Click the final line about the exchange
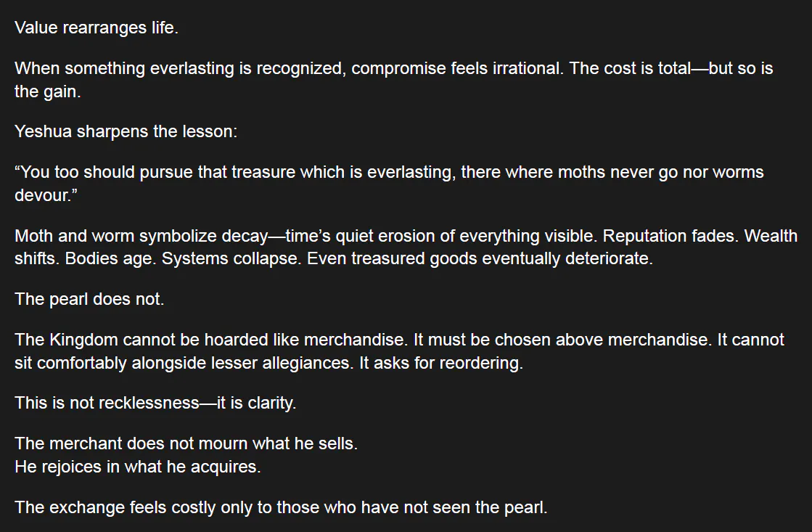 click(x=281, y=507)
